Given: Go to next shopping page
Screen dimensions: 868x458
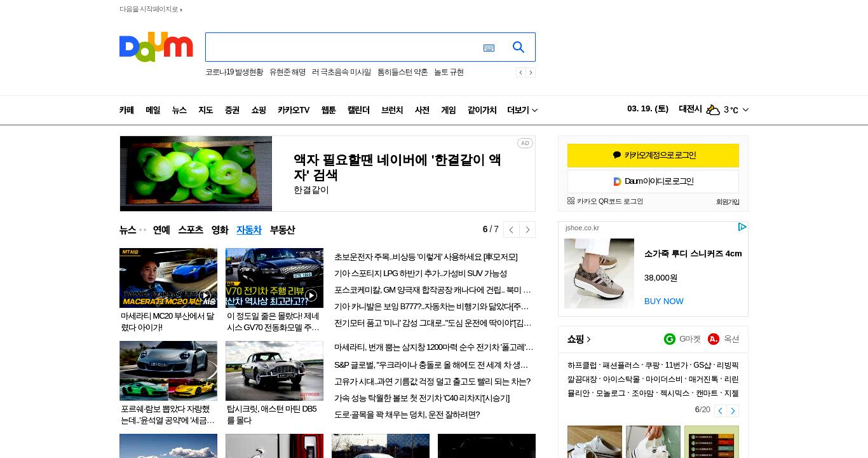Looking at the screenshot, I should 733,411.
